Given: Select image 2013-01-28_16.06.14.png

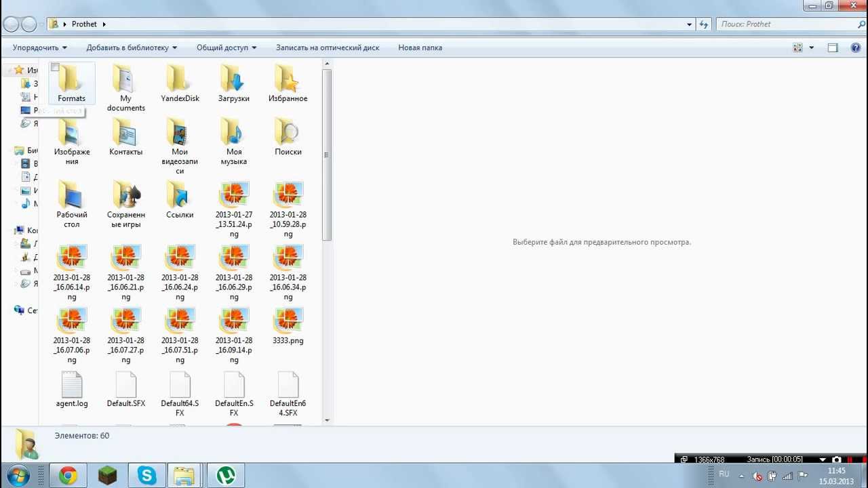Looking at the screenshot, I should point(71,272).
